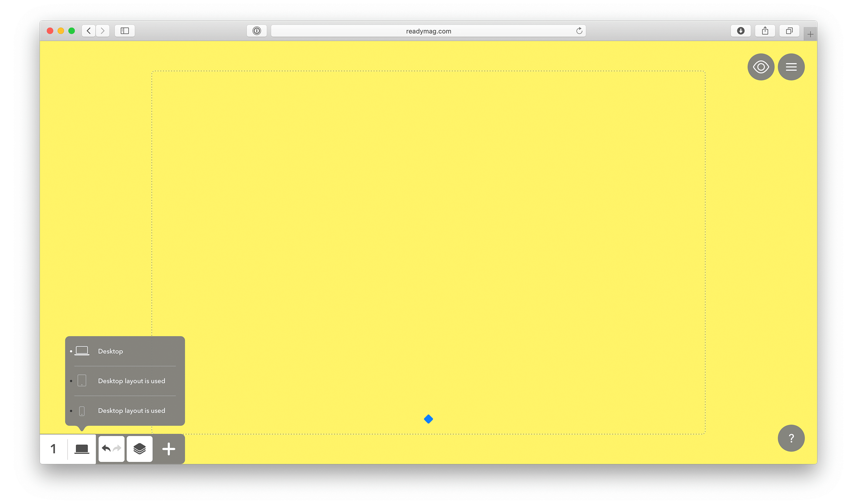Click the blue diamond anchor point
This screenshot has width=857, height=504.
(x=428, y=418)
